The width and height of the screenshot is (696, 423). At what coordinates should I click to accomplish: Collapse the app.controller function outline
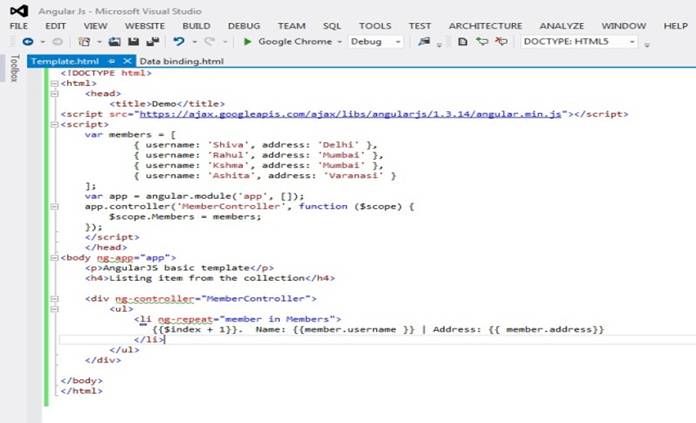pos(54,207)
